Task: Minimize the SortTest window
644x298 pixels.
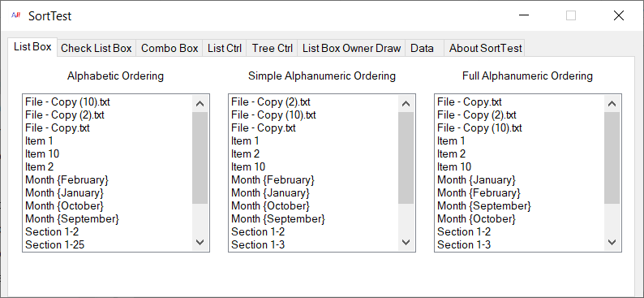Action: tap(523, 15)
